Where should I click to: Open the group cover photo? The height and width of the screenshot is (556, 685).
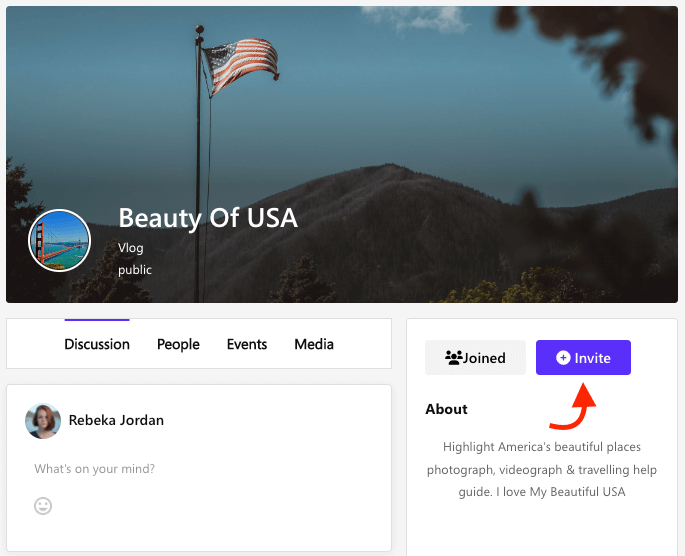[450, 130]
